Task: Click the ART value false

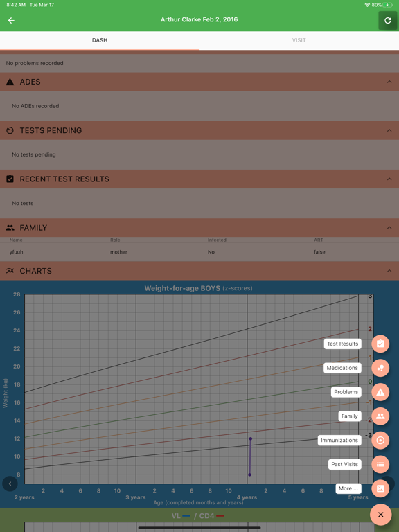Action: (319, 252)
